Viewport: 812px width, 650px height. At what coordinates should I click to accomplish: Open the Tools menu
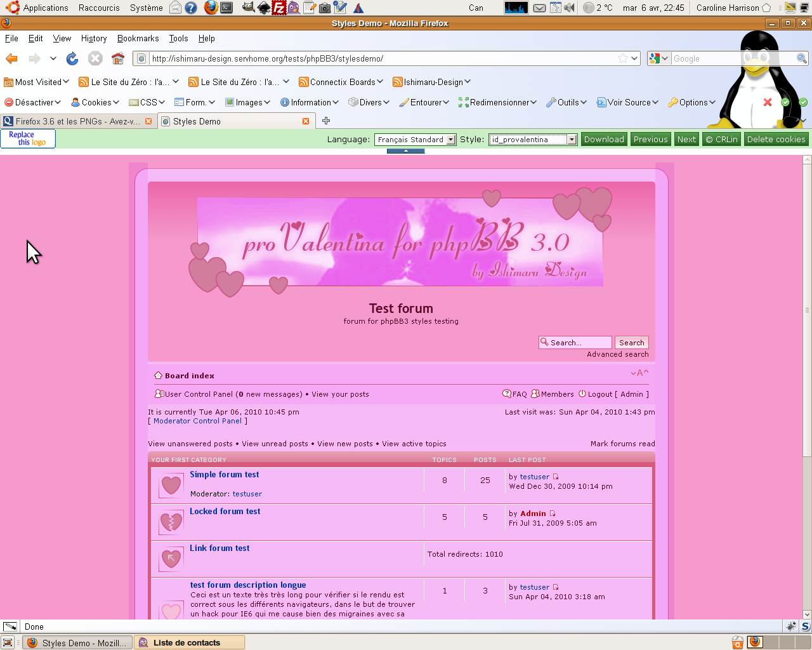click(x=178, y=38)
